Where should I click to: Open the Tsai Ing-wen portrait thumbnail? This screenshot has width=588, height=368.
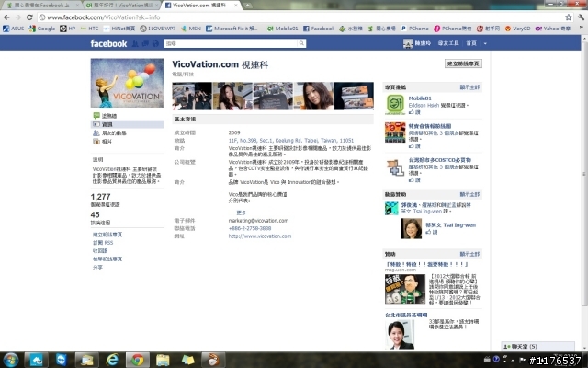click(x=412, y=228)
